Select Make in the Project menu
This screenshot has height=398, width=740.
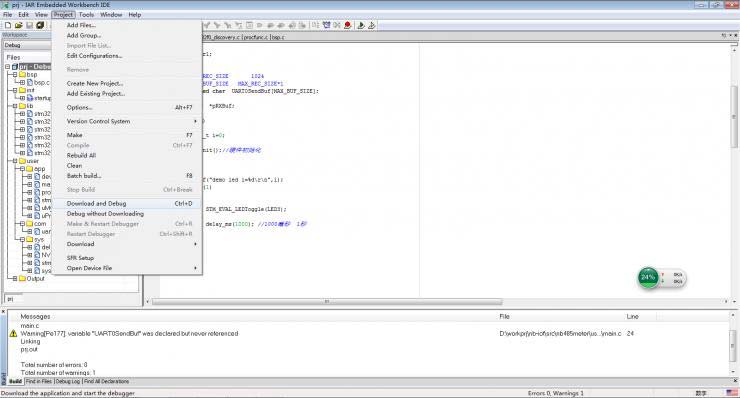127,135
